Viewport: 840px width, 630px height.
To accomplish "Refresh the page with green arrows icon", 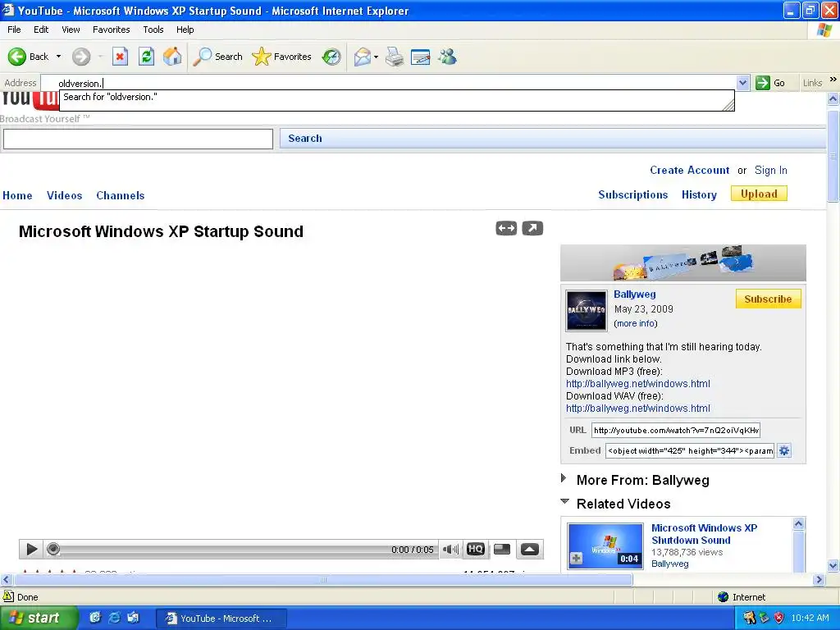I will 146,57.
